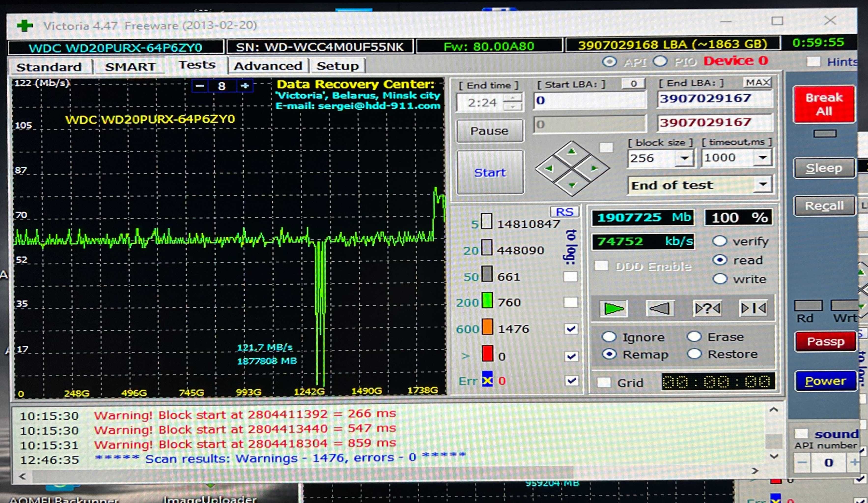Click the minus button beside graph value 8
The width and height of the screenshot is (868, 503).
tap(200, 86)
